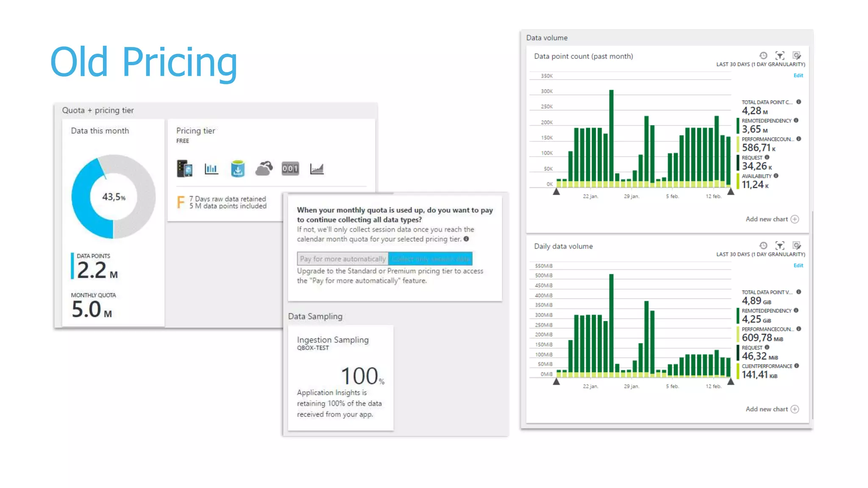Click the edit time icon in Data point count chart
Image resolution: width=868 pixels, height=488 pixels.
pyautogui.click(x=797, y=55)
